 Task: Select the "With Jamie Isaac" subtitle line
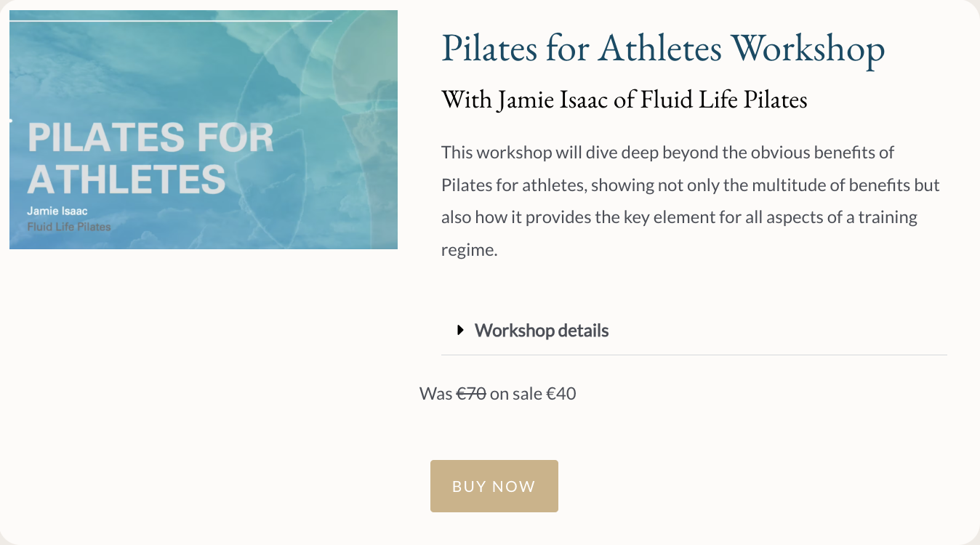point(624,100)
